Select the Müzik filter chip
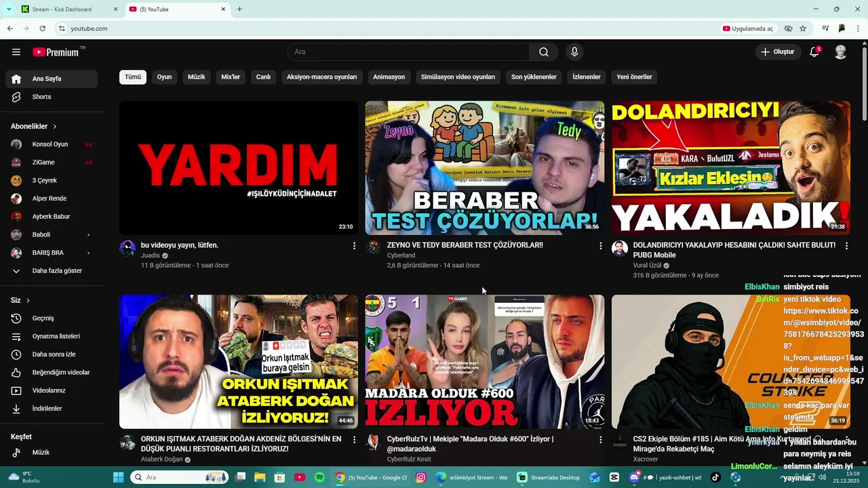The width and height of the screenshot is (868, 488). click(x=196, y=77)
